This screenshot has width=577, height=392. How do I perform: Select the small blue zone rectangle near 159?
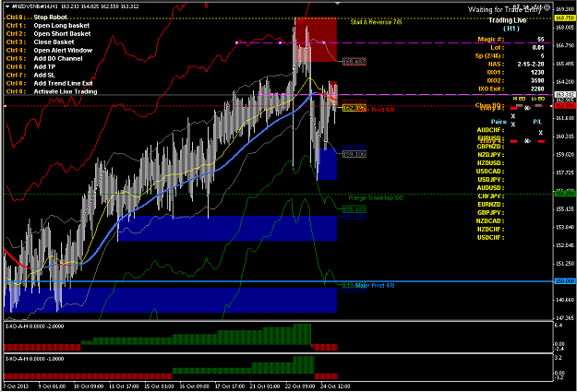click(327, 164)
